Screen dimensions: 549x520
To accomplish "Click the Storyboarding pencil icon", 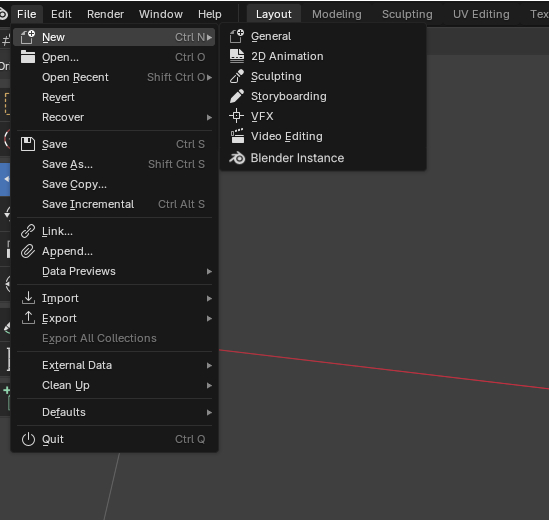I will [x=237, y=96].
